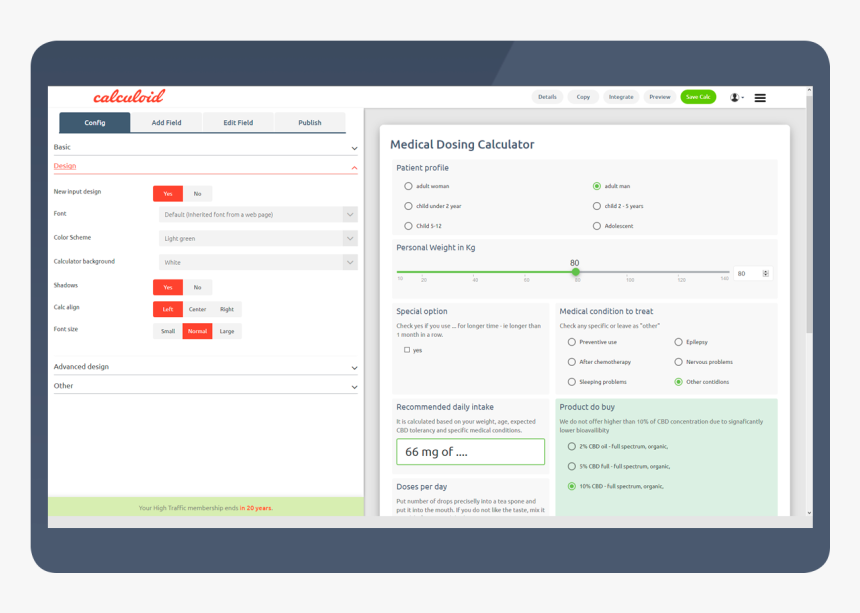860x613 pixels.
Task: Click the Medical Dosing Calculator title
Action: click(x=462, y=145)
